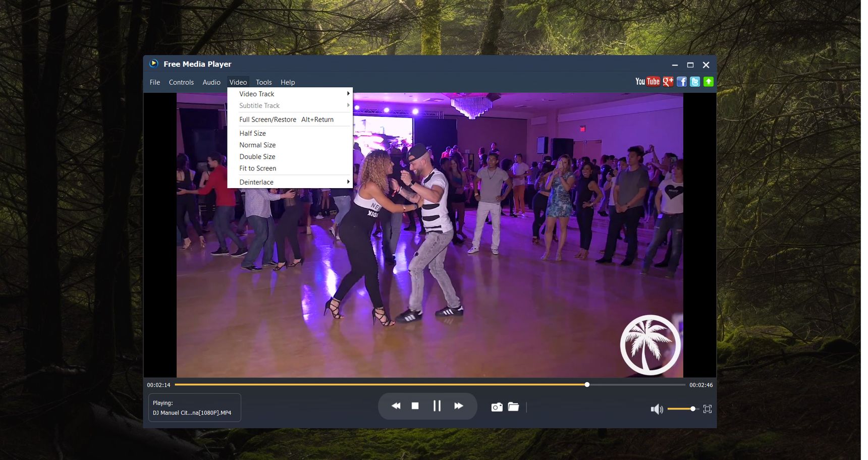Open file with the folder icon
The image size is (868, 460).
pyautogui.click(x=514, y=407)
